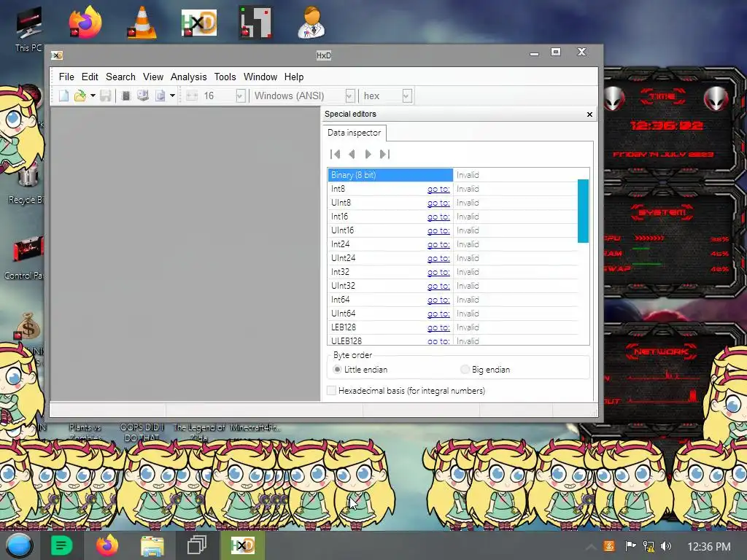Click go to link for UInt24
Viewport: 747px width, 560px height.
438,258
